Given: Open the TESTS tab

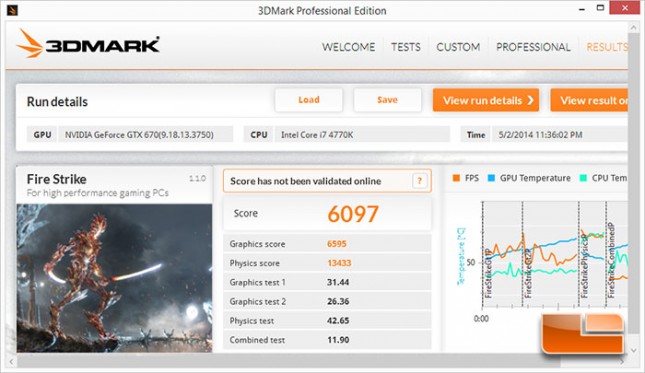Looking at the screenshot, I should (406, 47).
